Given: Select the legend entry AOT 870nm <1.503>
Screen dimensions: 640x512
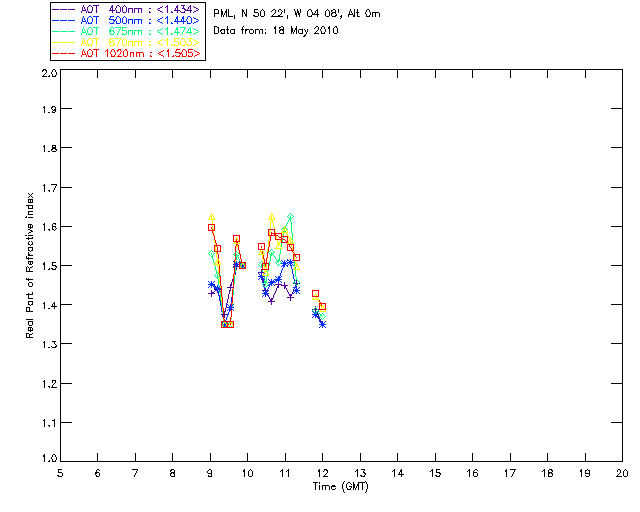Looking at the screenshot, I should [x=126, y=42].
